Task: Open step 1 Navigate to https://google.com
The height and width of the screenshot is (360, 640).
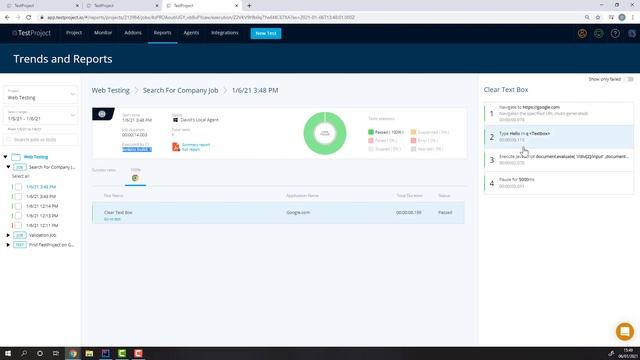Action: click(558, 113)
